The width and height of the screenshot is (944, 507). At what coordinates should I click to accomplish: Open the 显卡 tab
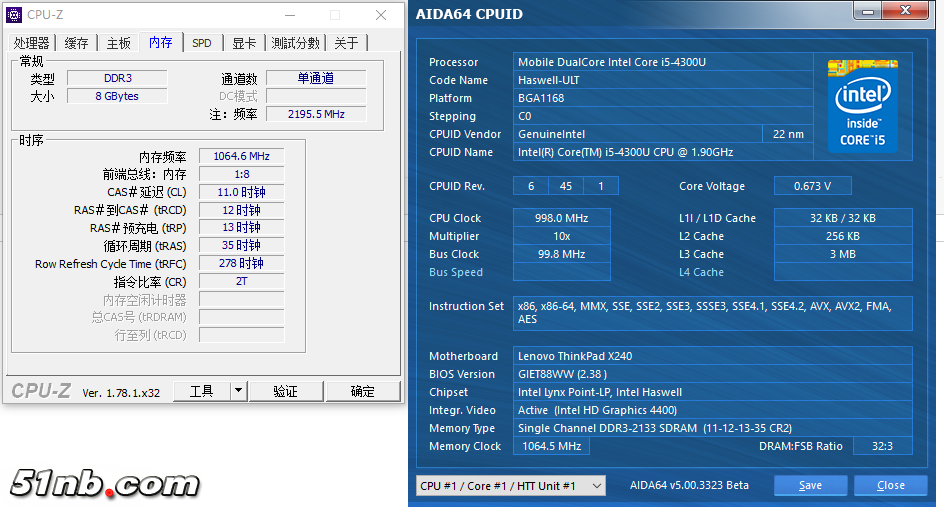[244, 43]
